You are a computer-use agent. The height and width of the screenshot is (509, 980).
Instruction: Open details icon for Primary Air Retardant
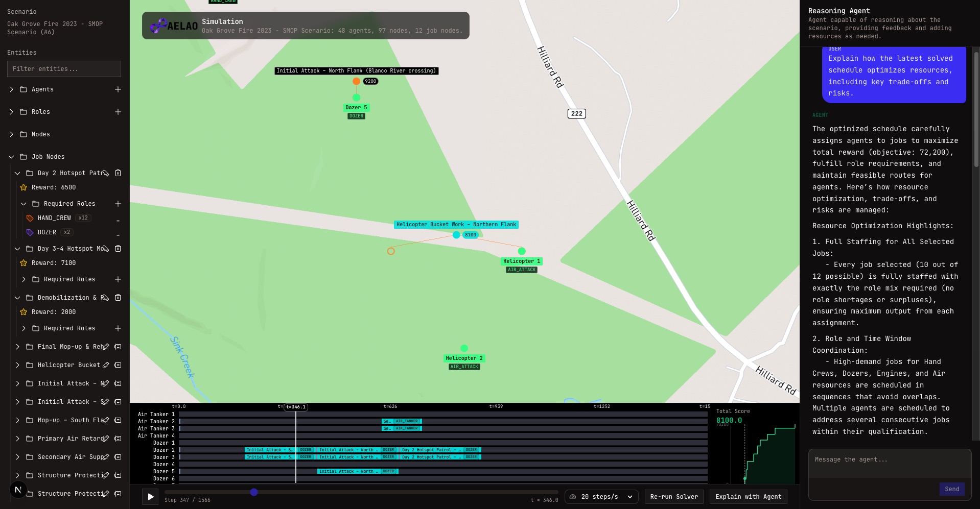pyautogui.click(x=118, y=439)
